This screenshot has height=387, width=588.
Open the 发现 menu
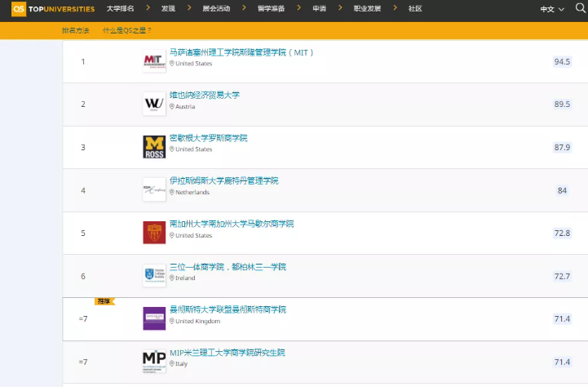coord(168,9)
